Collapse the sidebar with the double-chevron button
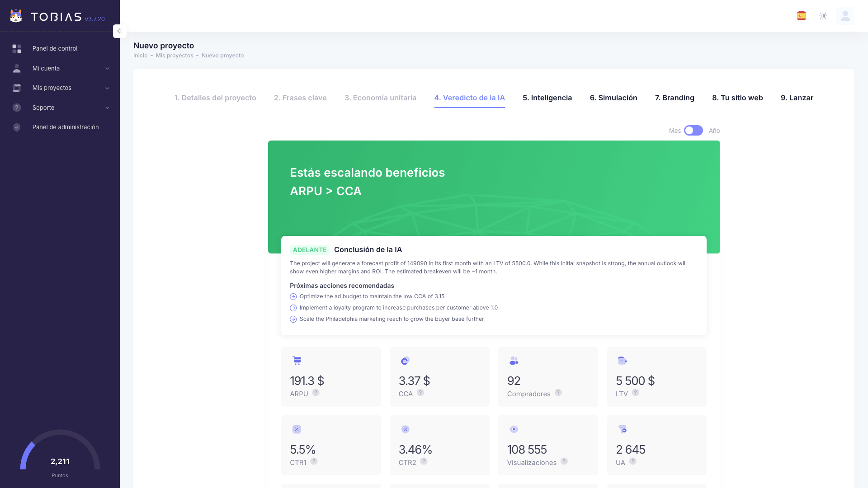The width and height of the screenshot is (868, 488). [119, 31]
